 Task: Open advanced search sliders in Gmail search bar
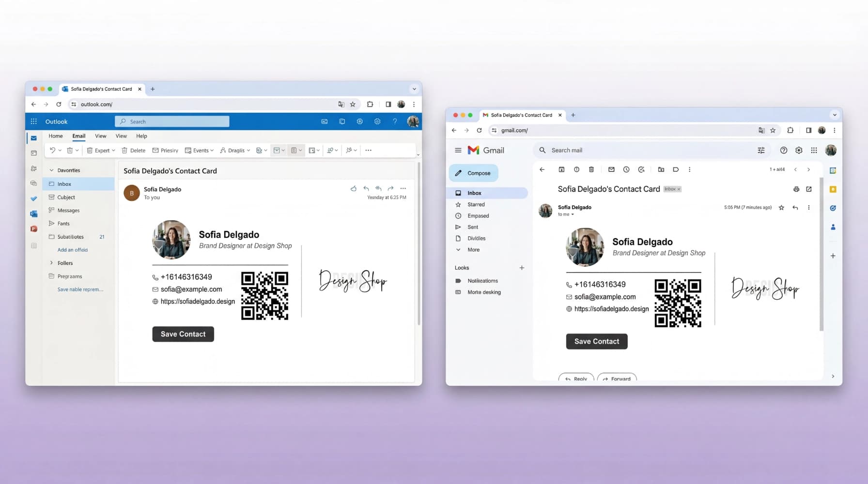click(x=761, y=150)
